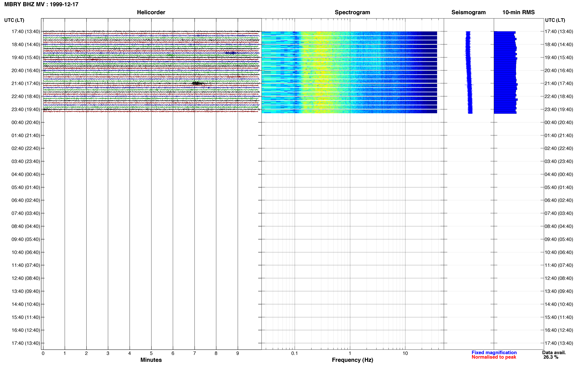
Task: Click the right 'UTC (LT)' axis header
Action: click(x=555, y=20)
